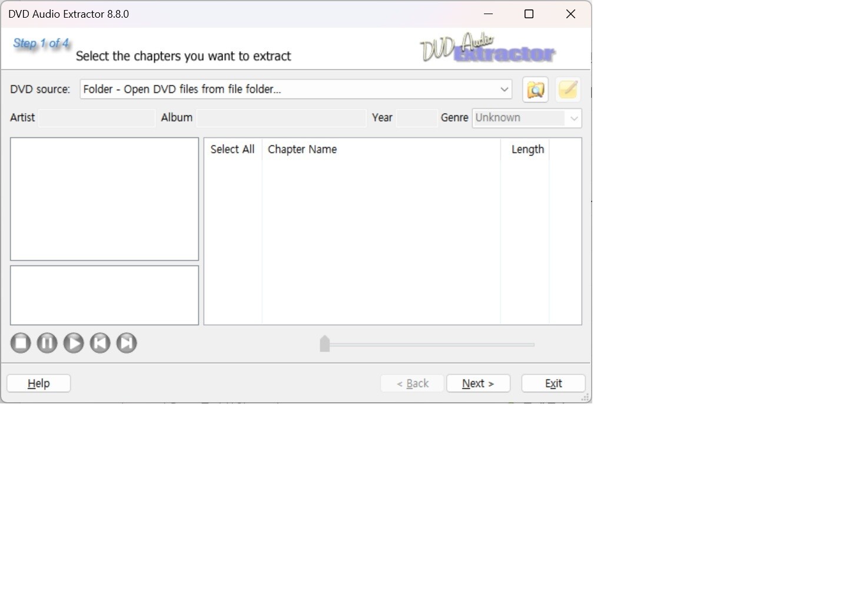Screen dimensions: 866x616
Task: Click the Chapter Name column header
Action: (381, 149)
